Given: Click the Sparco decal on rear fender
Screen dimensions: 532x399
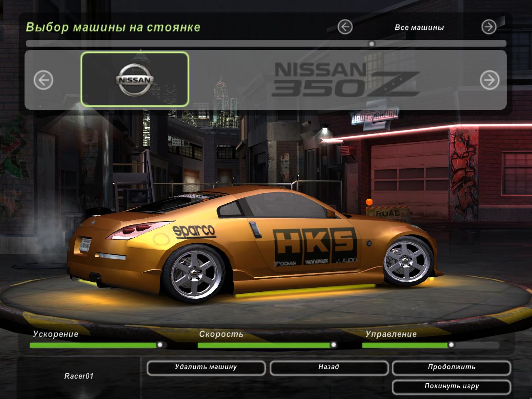Looking at the screenshot, I should (x=194, y=231).
